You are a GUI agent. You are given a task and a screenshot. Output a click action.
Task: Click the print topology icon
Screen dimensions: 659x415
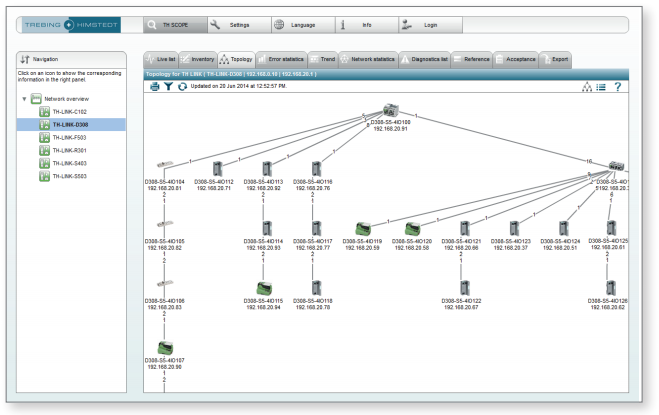tap(155, 87)
